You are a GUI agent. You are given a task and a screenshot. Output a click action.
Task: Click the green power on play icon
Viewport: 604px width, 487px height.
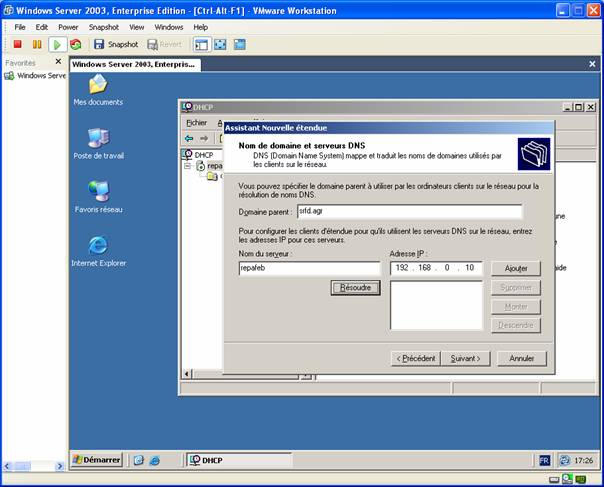pos(57,45)
